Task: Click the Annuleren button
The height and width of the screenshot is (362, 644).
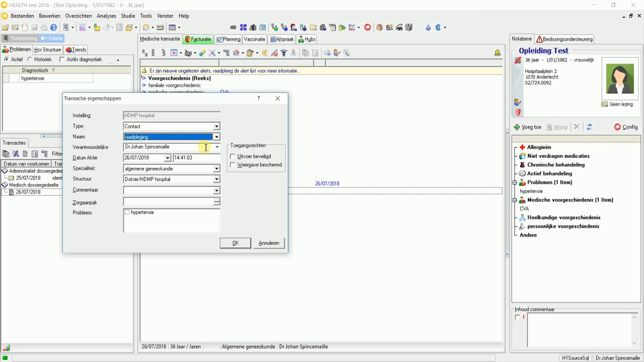Action: coord(269,243)
